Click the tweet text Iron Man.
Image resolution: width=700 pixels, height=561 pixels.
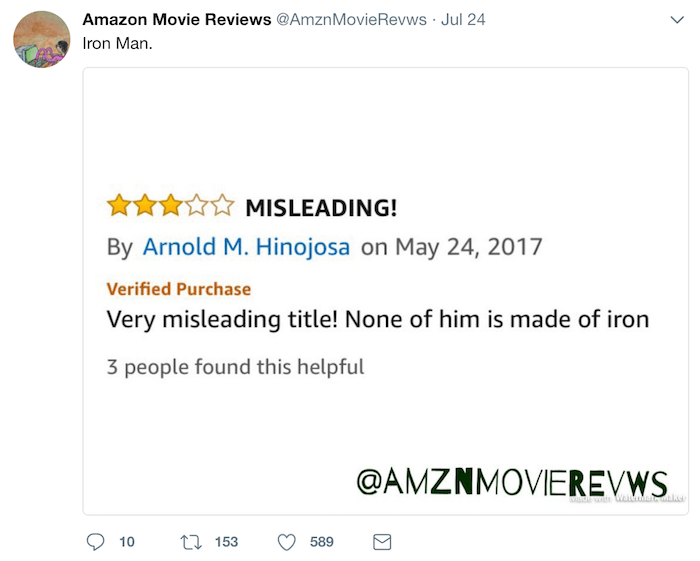click(x=117, y=43)
